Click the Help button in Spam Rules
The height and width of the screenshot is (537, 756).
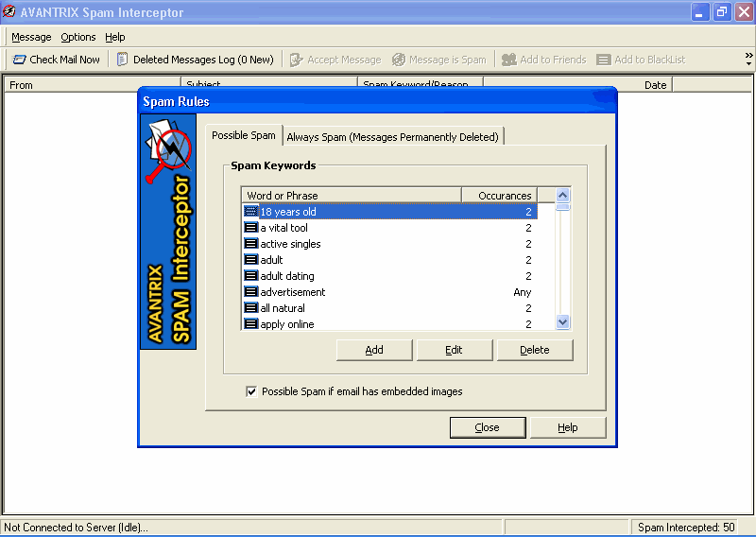coord(568,427)
